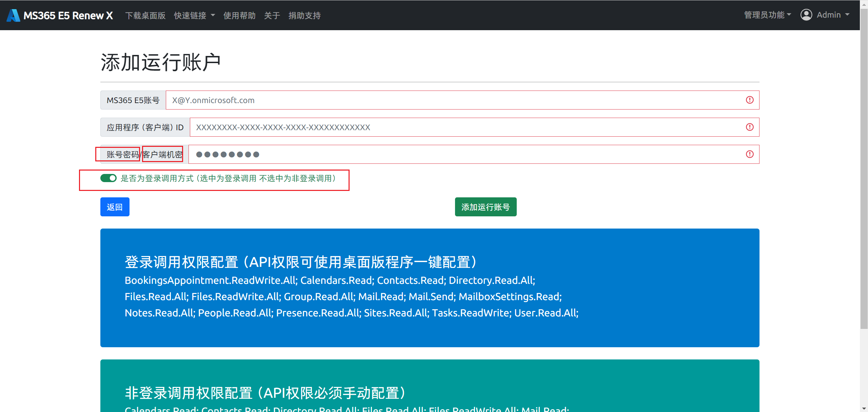Click the MS365 E5账号 input field
This screenshot has width=868, height=412.
click(x=441, y=100)
